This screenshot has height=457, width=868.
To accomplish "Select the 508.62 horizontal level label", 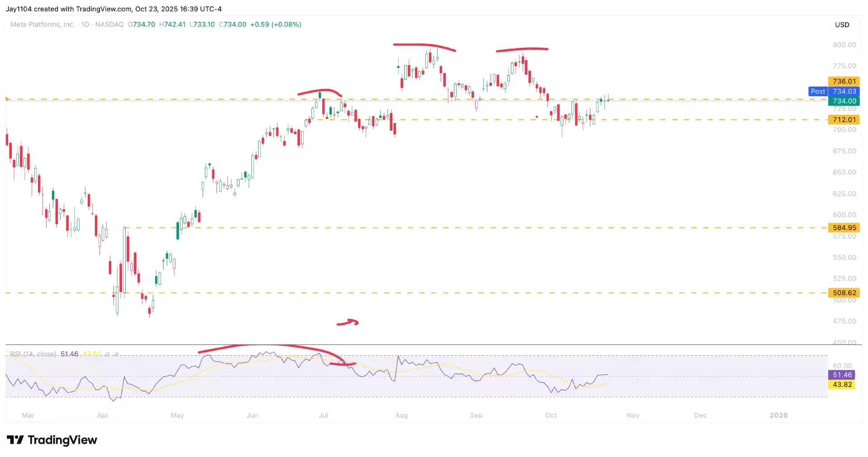I will click(x=844, y=293).
